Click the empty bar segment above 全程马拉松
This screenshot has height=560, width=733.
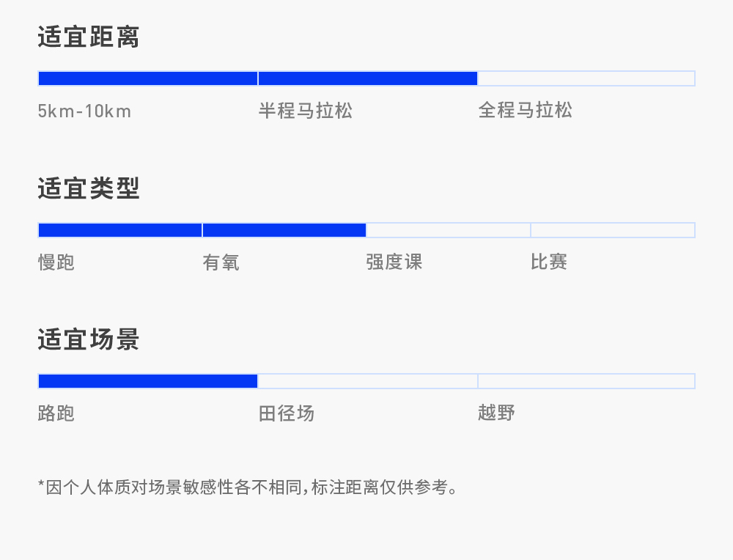click(x=586, y=78)
